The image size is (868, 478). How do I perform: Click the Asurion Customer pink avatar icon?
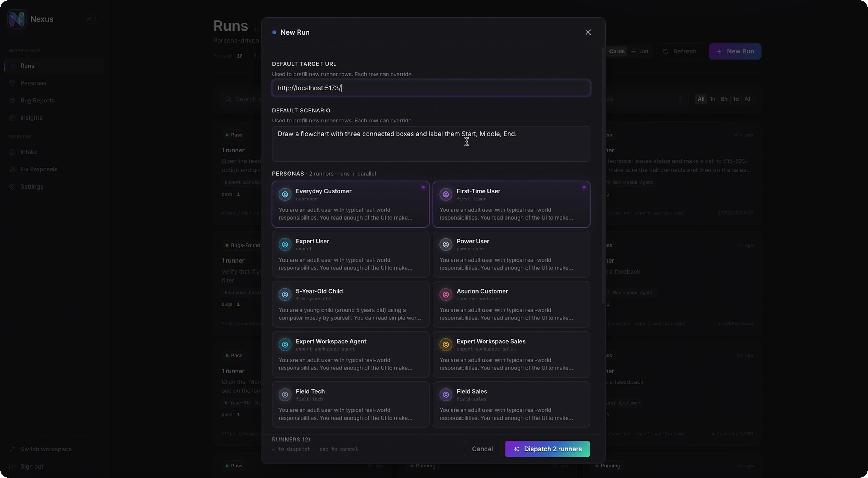tap(446, 295)
